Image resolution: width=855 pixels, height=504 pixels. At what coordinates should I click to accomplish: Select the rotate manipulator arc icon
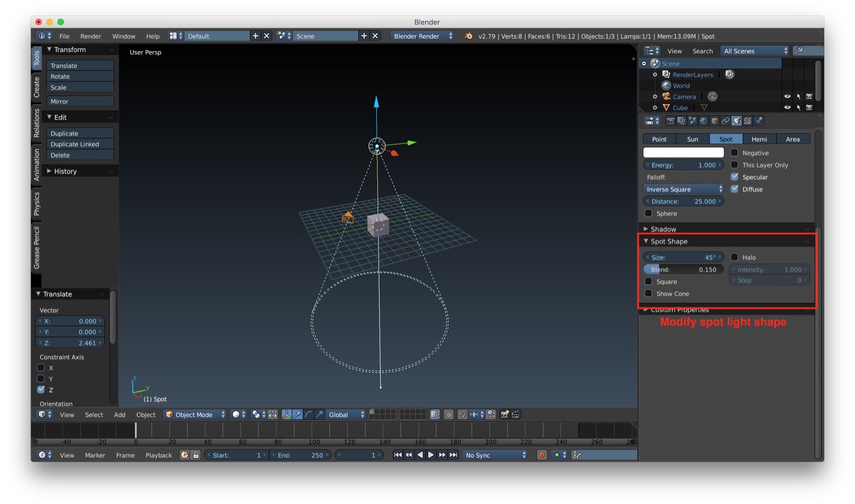pyautogui.click(x=308, y=415)
